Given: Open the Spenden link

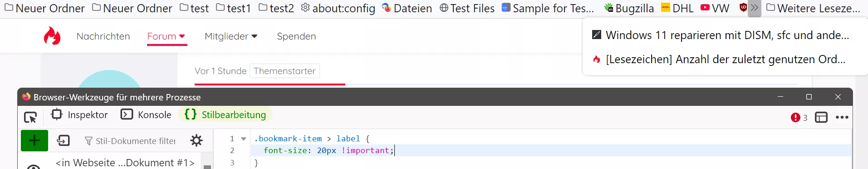Looking at the screenshot, I should click(296, 36).
